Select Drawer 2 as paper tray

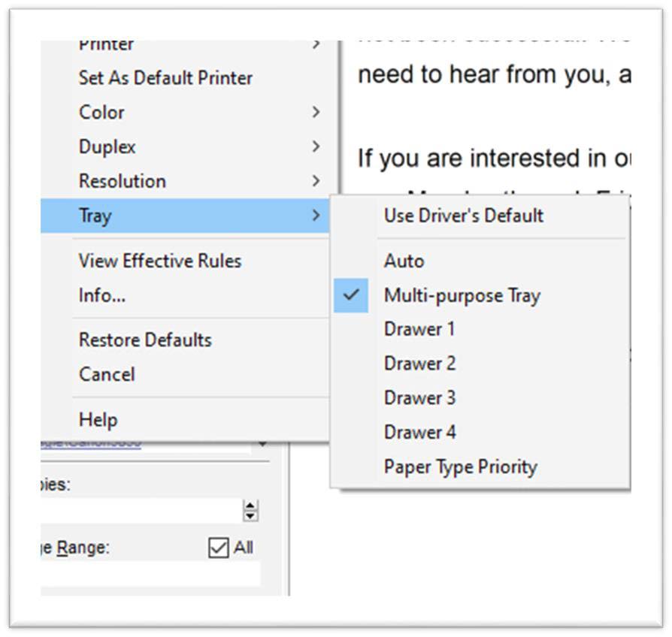[419, 364]
